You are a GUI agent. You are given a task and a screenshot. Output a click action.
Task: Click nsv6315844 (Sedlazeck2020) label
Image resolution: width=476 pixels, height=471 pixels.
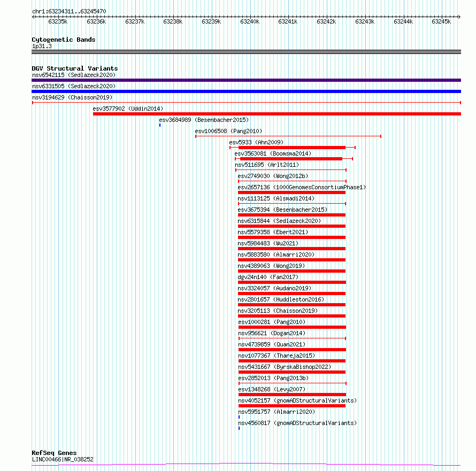279,221
